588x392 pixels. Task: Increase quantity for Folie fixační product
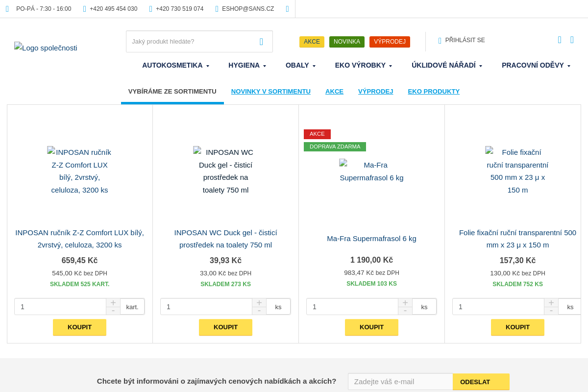coord(551,303)
